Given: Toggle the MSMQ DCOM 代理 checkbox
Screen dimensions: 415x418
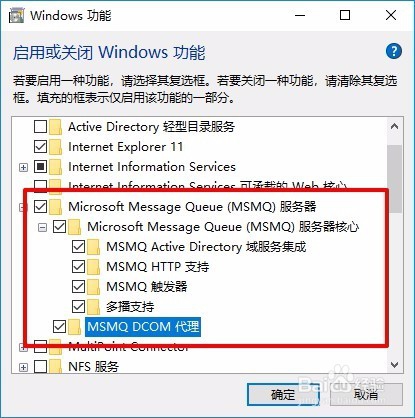Looking at the screenshot, I should pyautogui.click(x=59, y=326).
